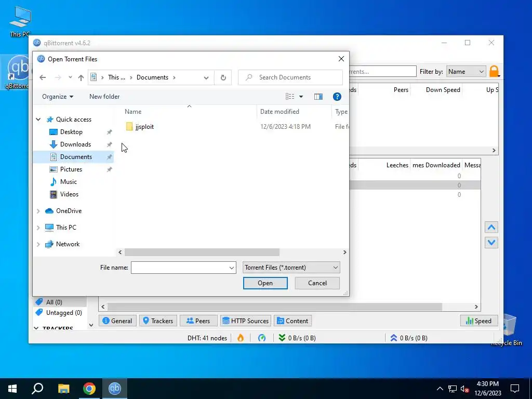Toggle the preview pane icon
The height and width of the screenshot is (399, 532).
click(x=318, y=97)
